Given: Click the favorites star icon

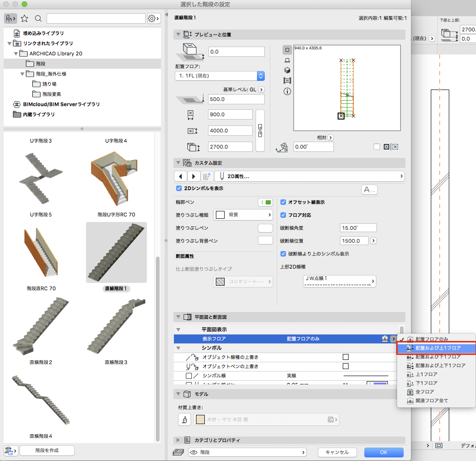Looking at the screenshot, I should [24, 18].
